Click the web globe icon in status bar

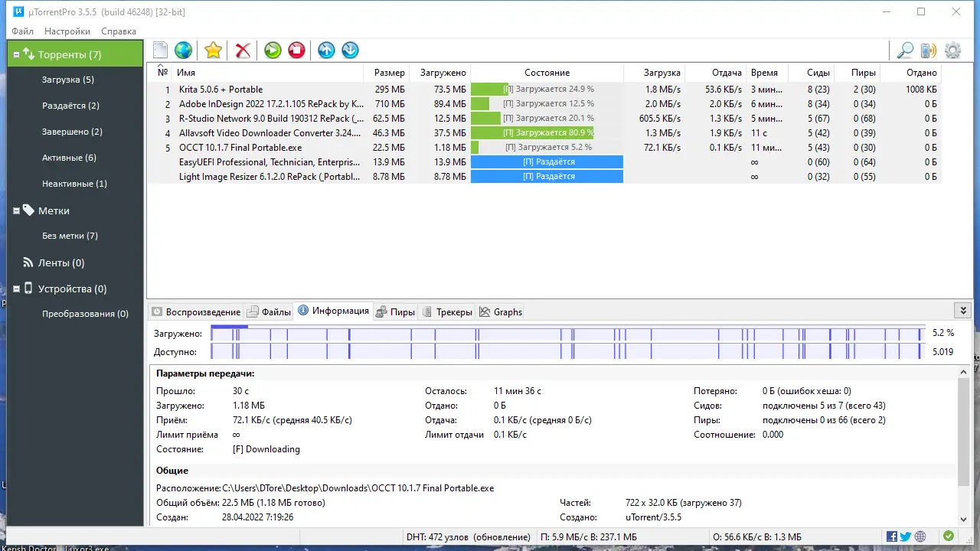(920, 536)
